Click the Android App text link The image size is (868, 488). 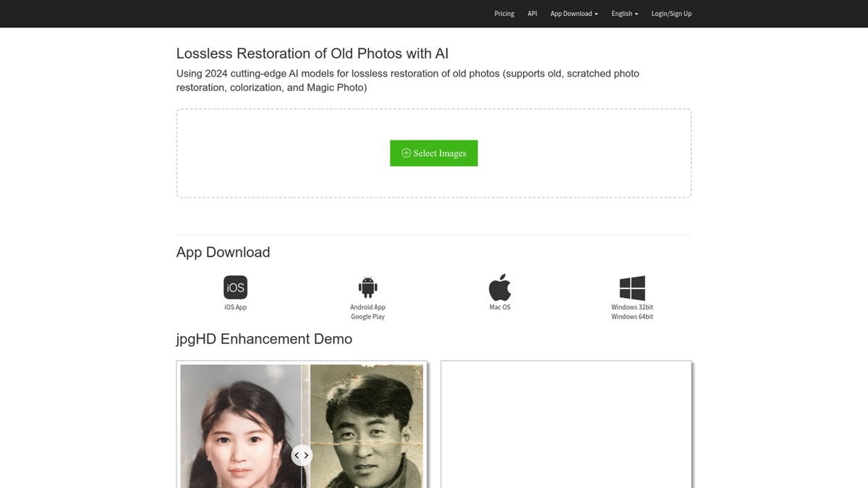tap(367, 307)
